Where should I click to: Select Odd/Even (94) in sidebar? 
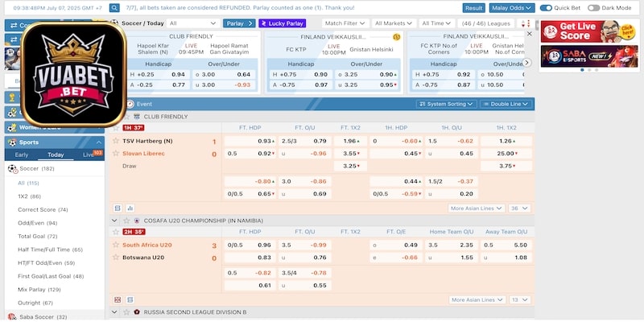[37, 223]
